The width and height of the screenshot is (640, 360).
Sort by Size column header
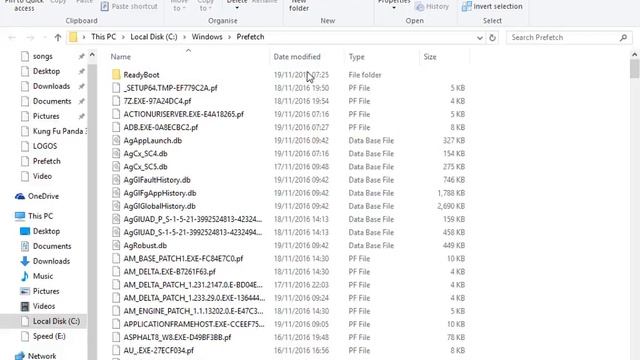pos(430,57)
